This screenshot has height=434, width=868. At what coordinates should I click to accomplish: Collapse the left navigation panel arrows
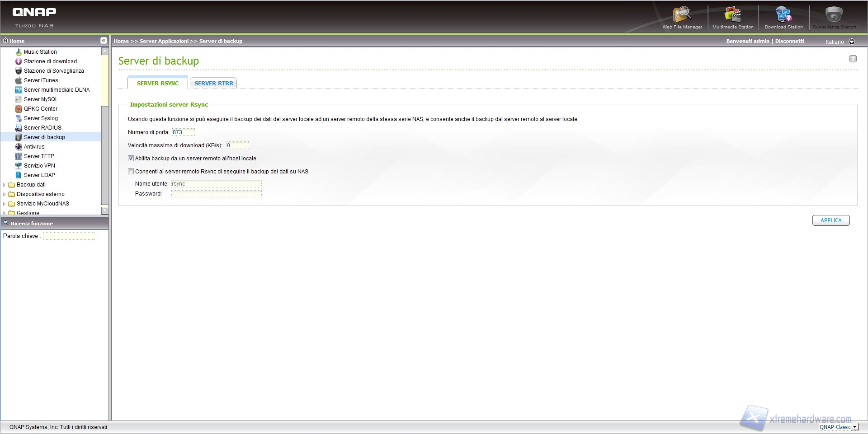(104, 41)
